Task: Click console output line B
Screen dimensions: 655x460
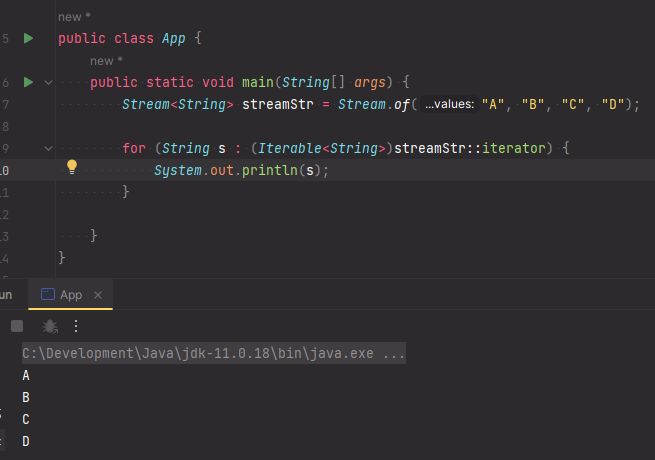Action: click(26, 397)
